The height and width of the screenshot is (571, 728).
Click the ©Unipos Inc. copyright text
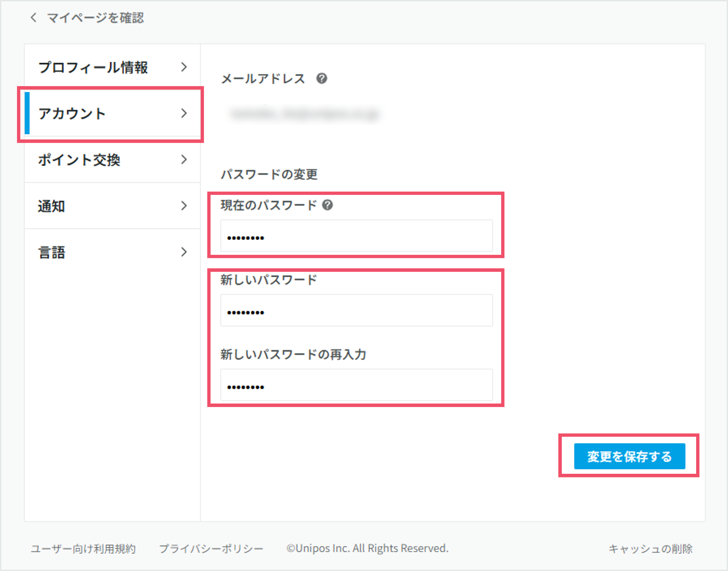(x=367, y=548)
